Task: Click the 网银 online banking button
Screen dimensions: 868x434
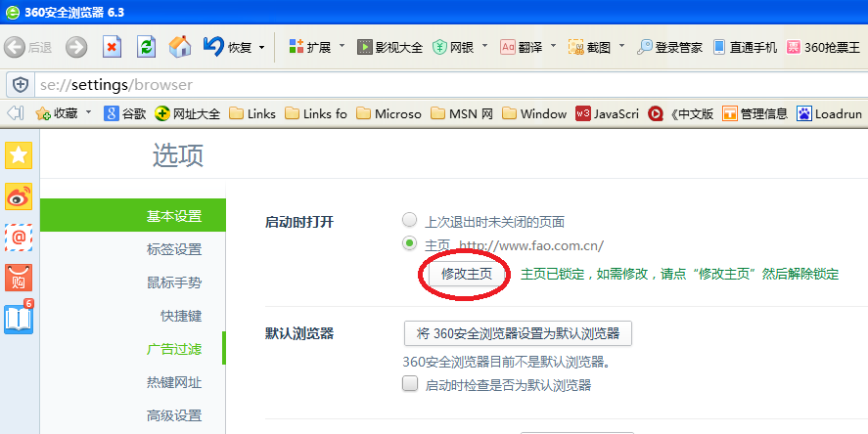Action: coord(453,48)
